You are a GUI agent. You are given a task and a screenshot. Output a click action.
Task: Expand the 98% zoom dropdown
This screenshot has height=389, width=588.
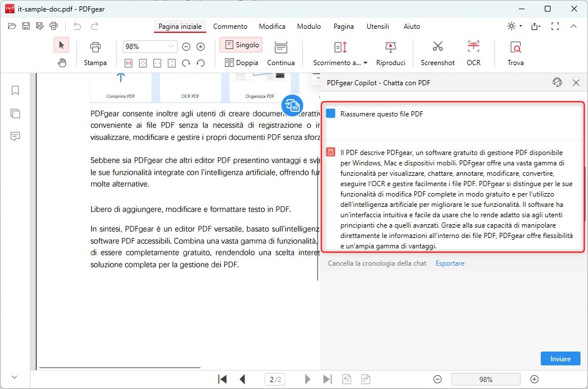click(x=171, y=47)
